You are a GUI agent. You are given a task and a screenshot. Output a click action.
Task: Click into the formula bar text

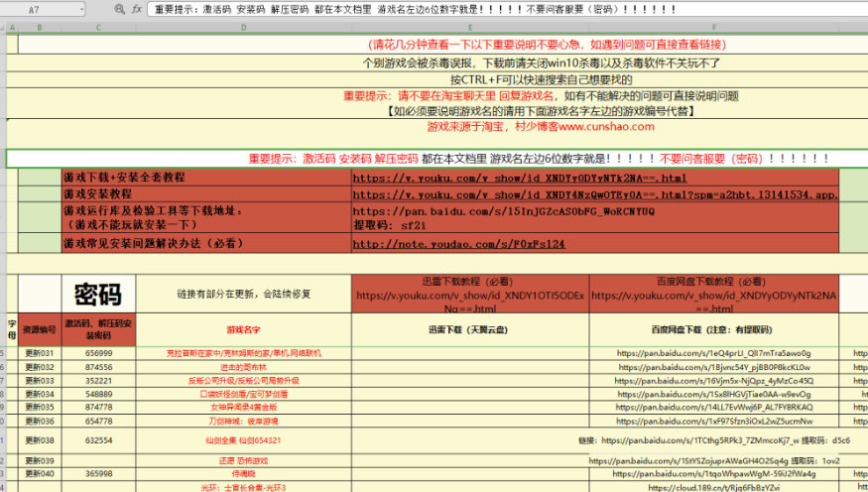click(x=507, y=9)
